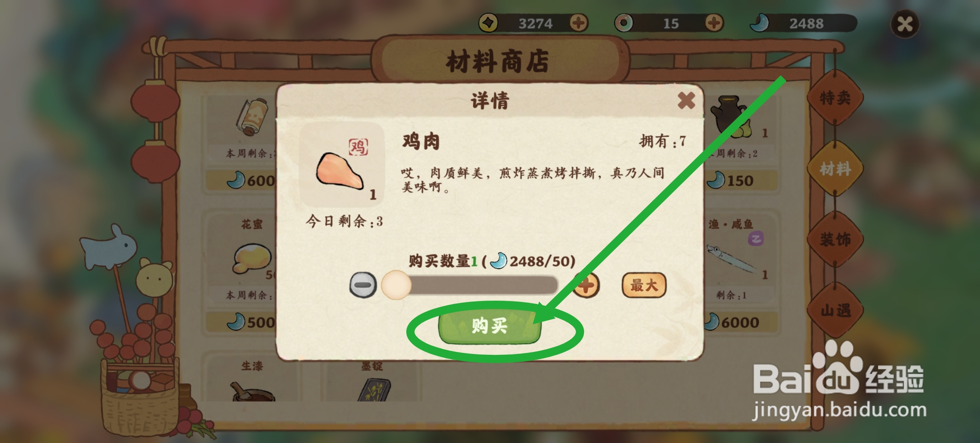Click the chicken meat item thumbnail

pyautogui.click(x=343, y=164)
